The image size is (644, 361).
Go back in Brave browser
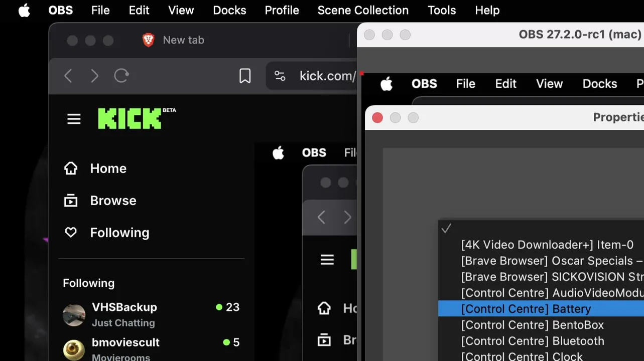click(x=68, y=76)
